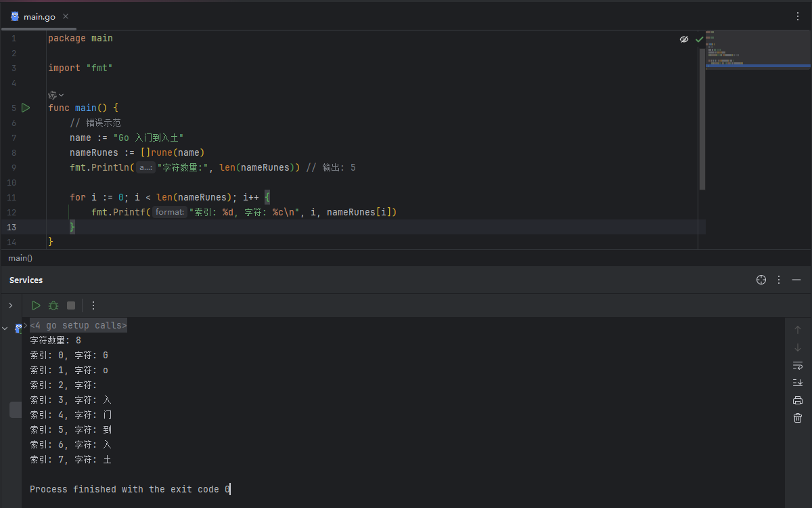This screenshot has height=508, width=812.
Task: Click the closing brace on line 13
Action: click(72, 227)
